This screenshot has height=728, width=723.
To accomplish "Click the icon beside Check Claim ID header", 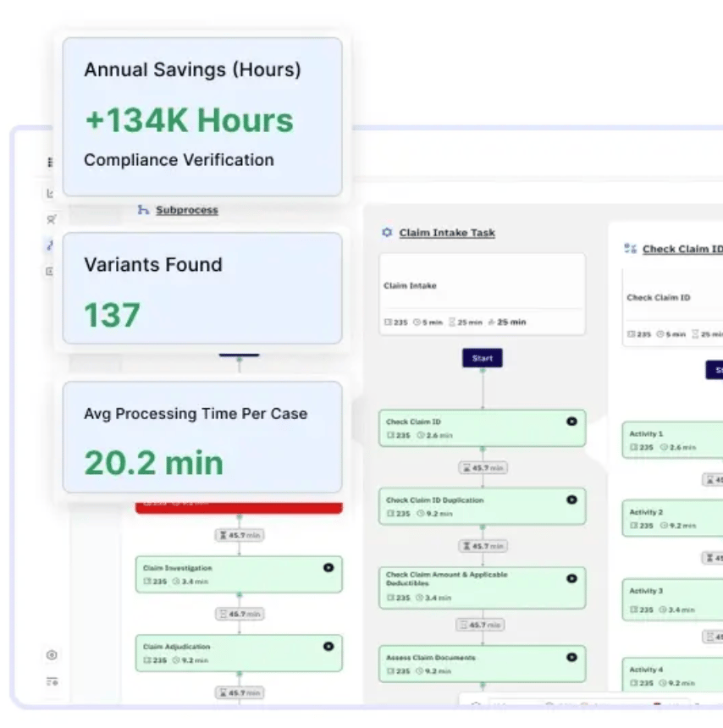I will tap(630, 249).
